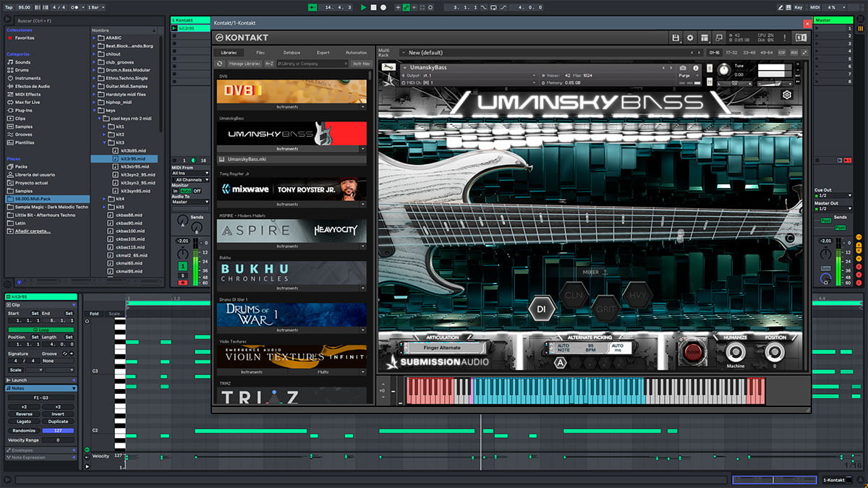Select the Plug-Ins category in browser
Screen dimensions: 868x488
(24, 110)
